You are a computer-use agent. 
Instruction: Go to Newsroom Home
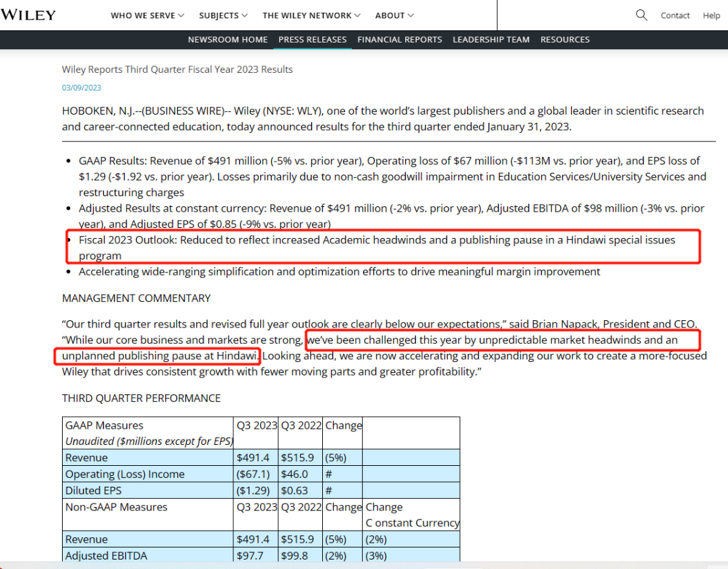[x=228, y=40]
